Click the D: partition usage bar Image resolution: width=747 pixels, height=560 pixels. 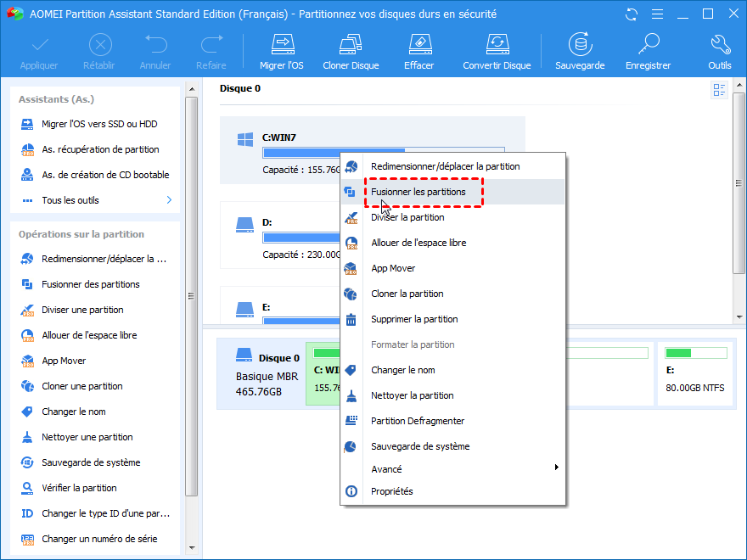click(301, 238)
